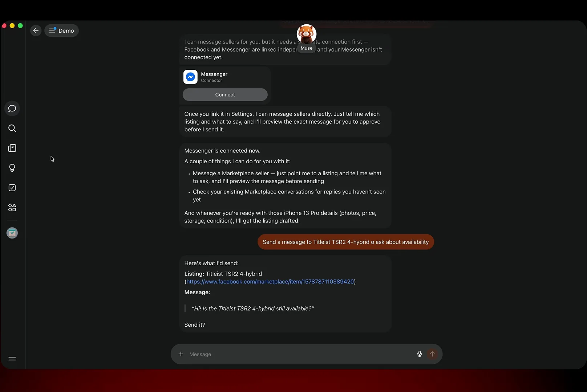Open search from the magnifier sidebar icon
This screenshot has width=587, height=392.
12,128
